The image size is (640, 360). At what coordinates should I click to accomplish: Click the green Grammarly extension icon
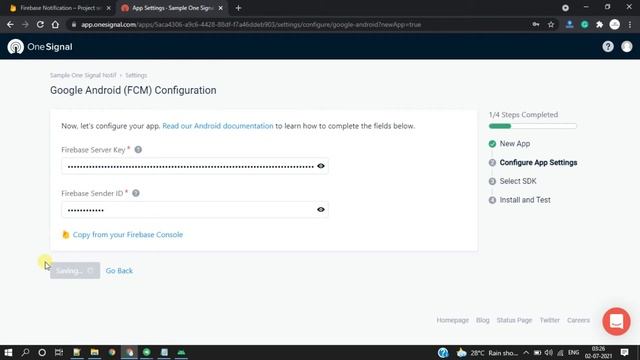[584, 24]
